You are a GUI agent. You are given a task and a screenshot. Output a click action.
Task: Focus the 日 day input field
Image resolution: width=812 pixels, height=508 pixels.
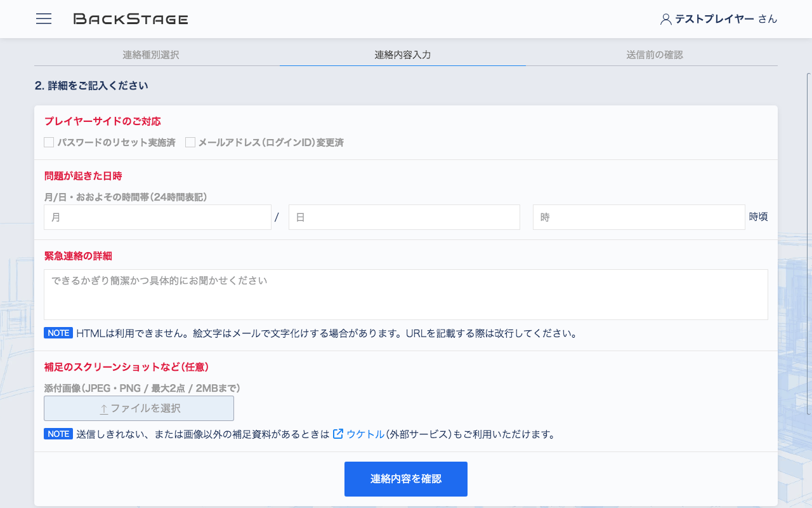click(x=404, y=217)
